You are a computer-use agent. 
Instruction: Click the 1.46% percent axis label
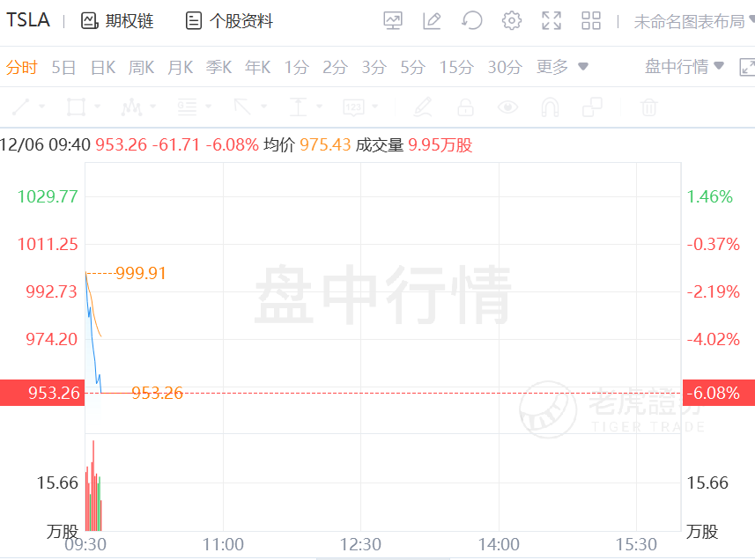coord(710,196)
